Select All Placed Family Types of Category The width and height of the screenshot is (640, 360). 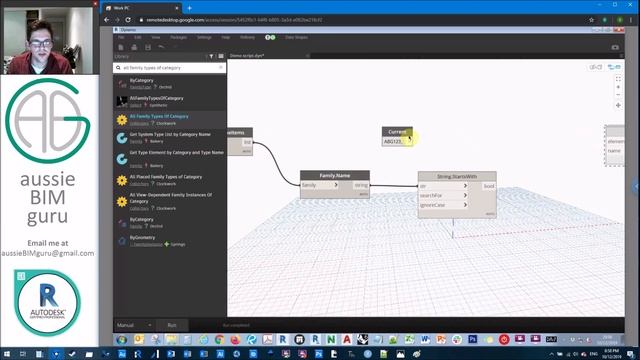[x=170, y=180]
